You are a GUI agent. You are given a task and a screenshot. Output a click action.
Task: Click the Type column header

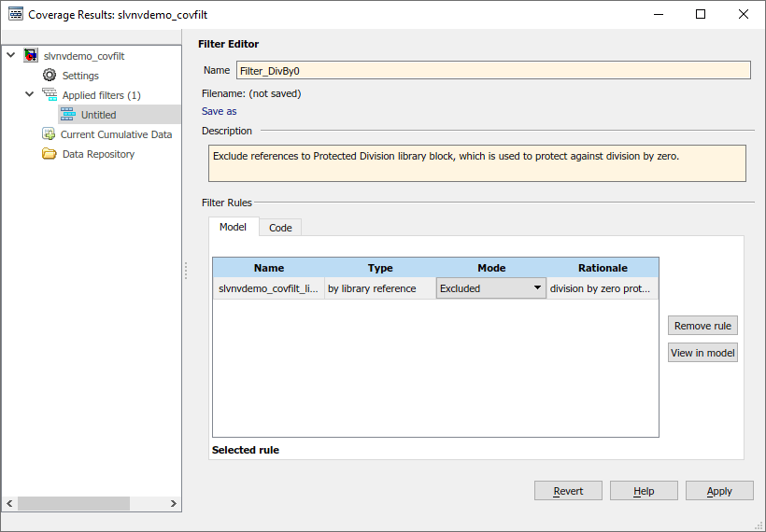point(380,268)
